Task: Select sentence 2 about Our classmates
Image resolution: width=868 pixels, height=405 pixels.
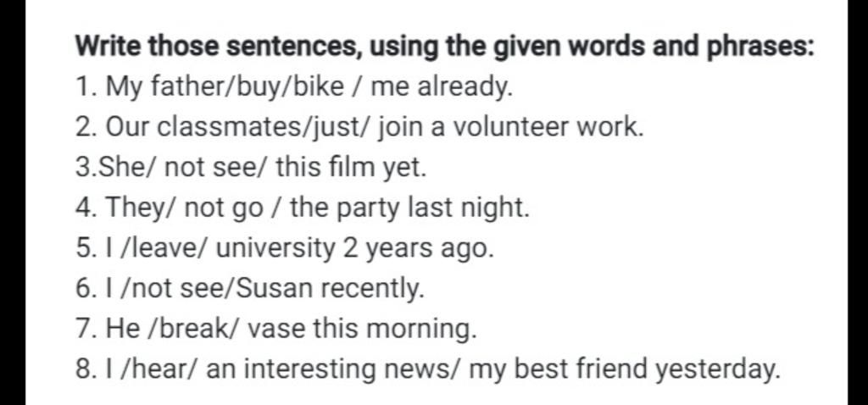Action: coord(359,128)
